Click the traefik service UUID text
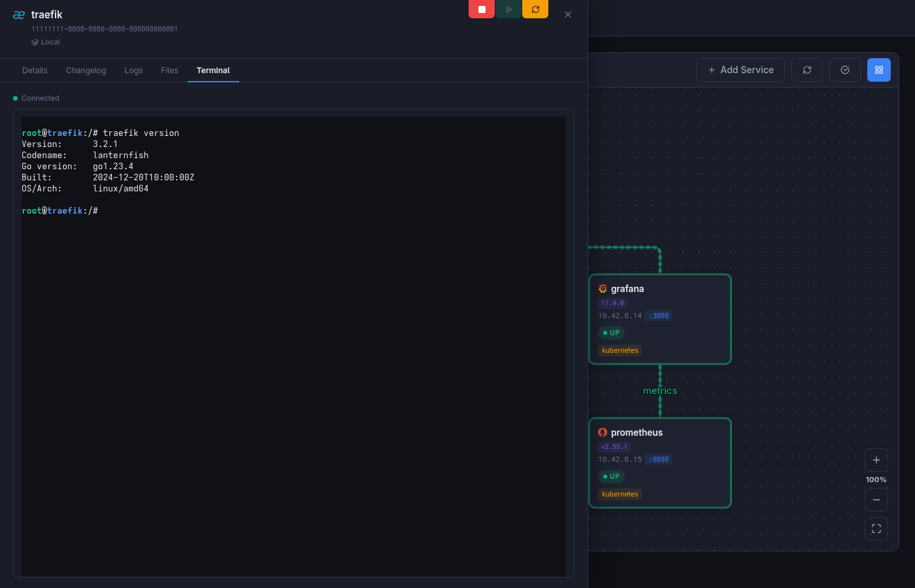 105,29
